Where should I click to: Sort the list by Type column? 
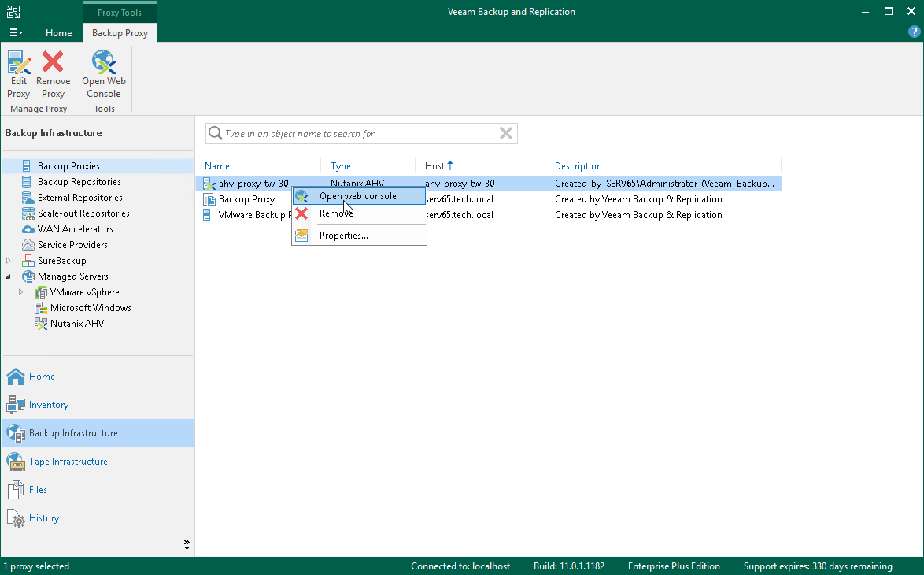click(341, 166)
